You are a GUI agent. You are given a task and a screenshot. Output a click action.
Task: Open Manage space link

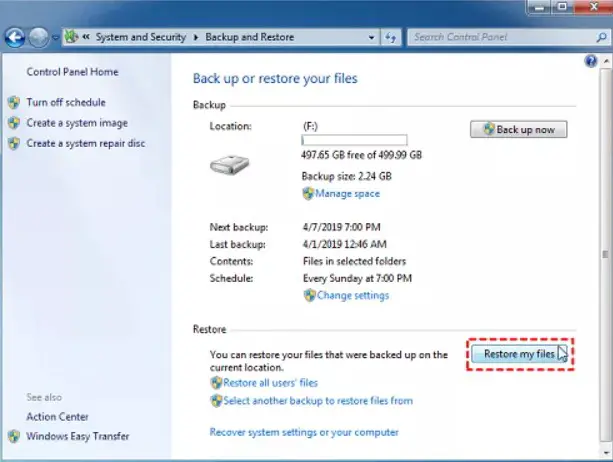348,193
